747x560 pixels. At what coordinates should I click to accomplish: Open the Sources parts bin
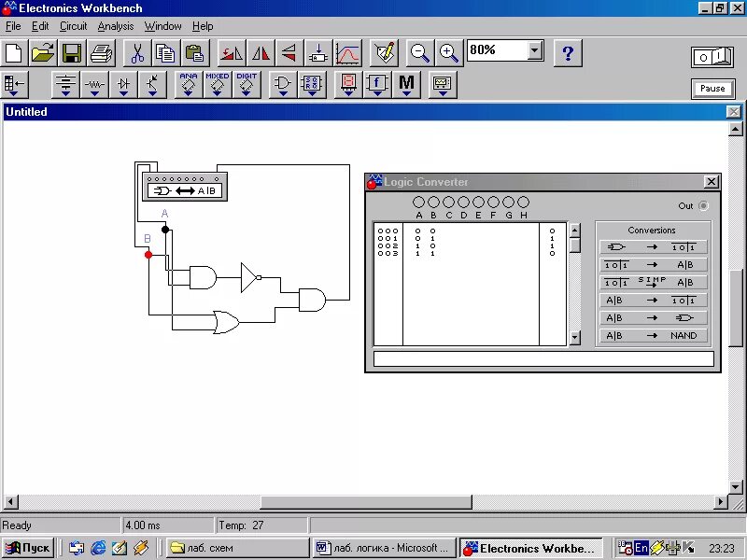[65, 85]
